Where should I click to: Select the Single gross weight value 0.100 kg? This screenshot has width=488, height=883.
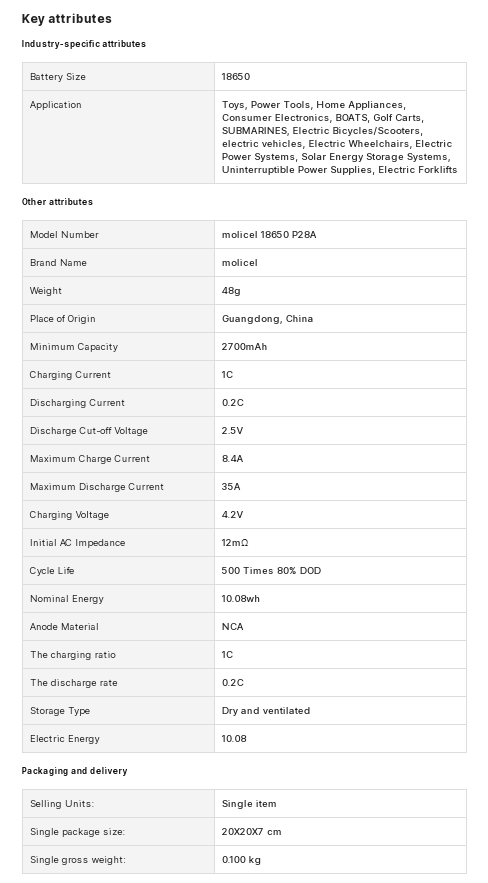(x=241, y=860)
